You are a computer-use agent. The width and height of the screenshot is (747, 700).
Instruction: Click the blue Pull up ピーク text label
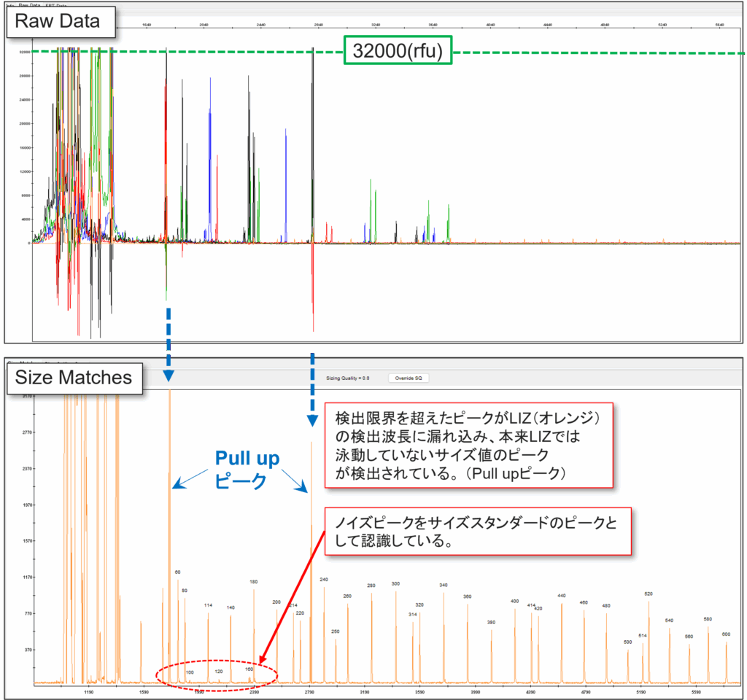(246, 470)
